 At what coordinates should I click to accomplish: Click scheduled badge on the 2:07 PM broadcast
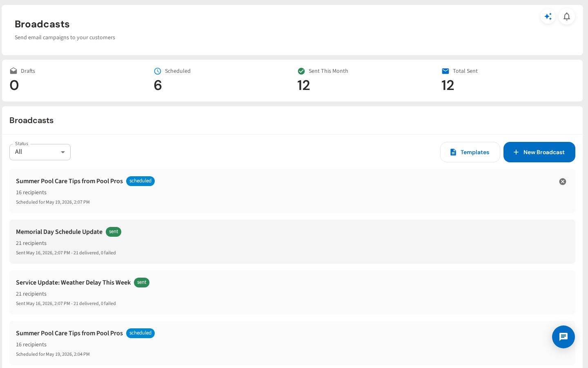tap(140, 181)
